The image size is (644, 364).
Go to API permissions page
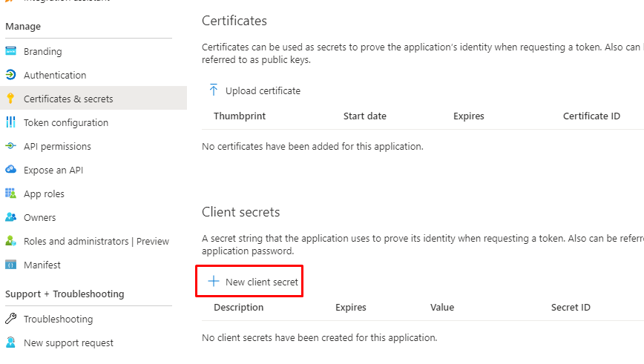coord(57,146)
